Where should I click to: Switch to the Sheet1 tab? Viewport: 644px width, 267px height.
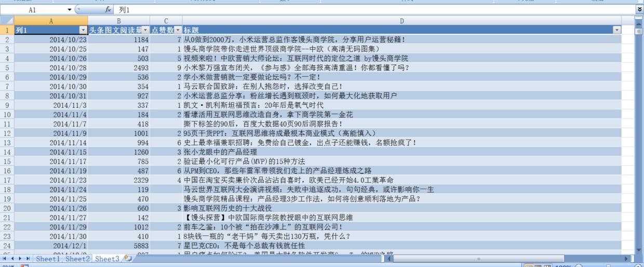[x=48, y=258]
